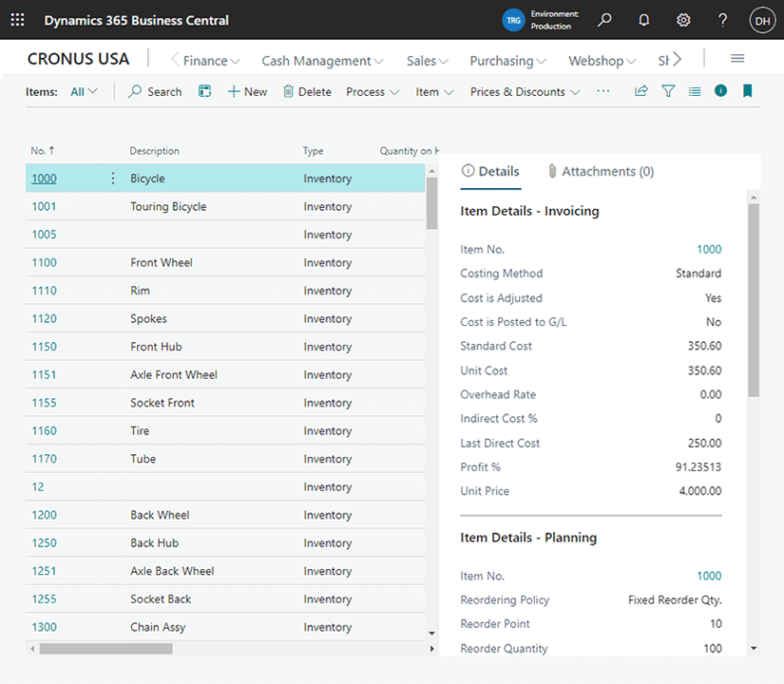Click the Share icon in the action bar
The height and width of the screenshot is (684, 784).
(641, 91)
